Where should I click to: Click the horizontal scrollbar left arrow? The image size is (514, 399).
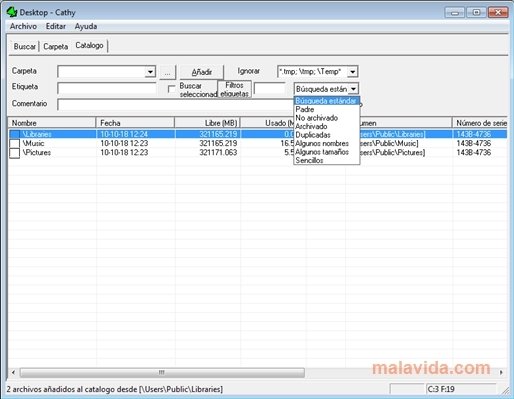pos(13,372)
